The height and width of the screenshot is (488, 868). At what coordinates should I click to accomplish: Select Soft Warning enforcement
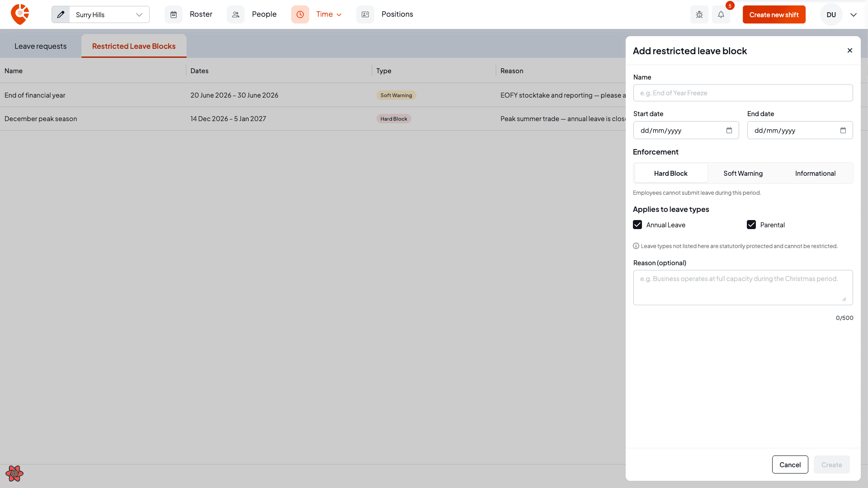click(x=743, y=173)
